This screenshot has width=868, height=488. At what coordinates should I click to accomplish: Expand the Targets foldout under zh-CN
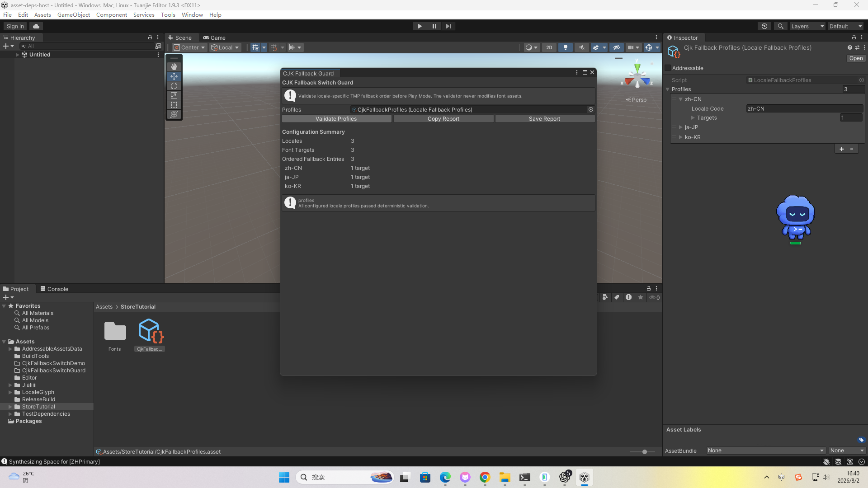pos(693,118)
